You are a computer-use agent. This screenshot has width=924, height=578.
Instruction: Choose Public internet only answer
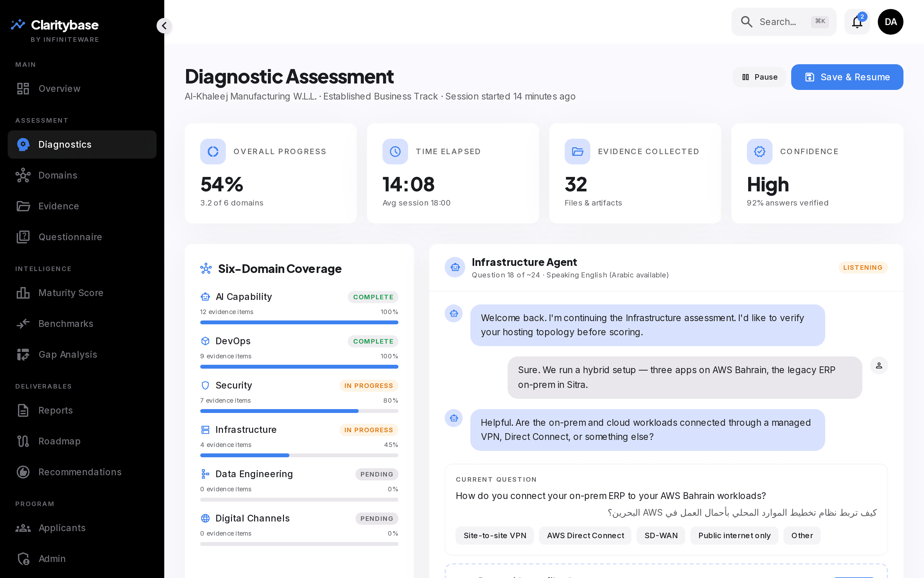coord(734,536)
